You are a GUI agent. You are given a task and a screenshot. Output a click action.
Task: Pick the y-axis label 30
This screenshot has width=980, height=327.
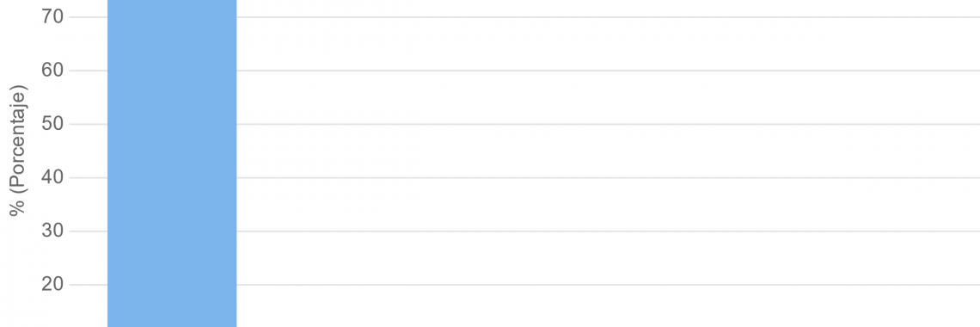pyautogui.click(x=52, y=231)
